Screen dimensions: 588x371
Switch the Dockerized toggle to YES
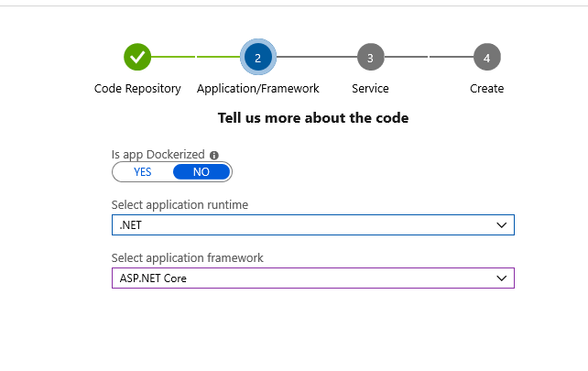click(143, 172)
